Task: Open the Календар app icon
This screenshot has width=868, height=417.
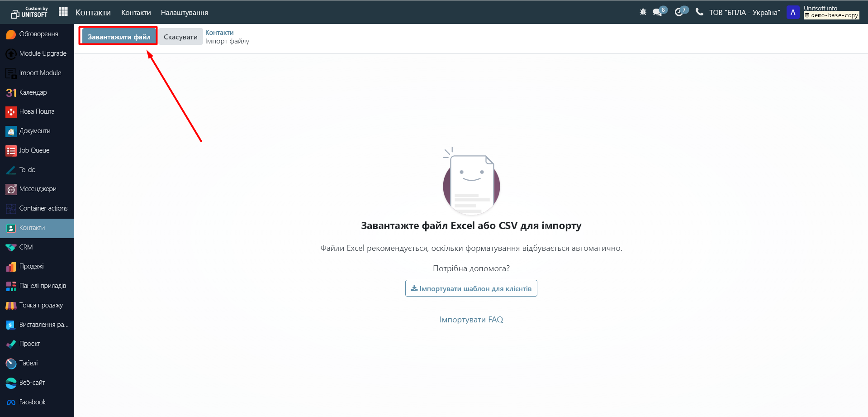Action: click(11, 92)
